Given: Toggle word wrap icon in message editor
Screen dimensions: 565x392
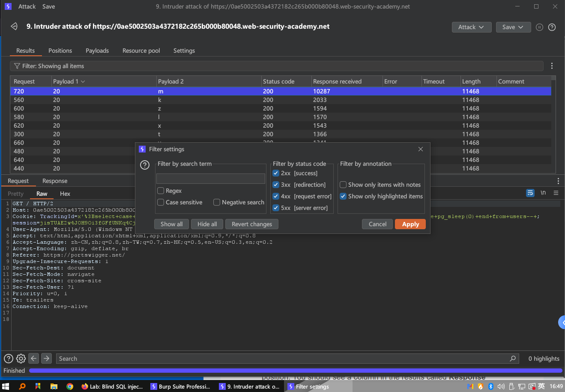Looking at the screenshot, I should (530, 193).
